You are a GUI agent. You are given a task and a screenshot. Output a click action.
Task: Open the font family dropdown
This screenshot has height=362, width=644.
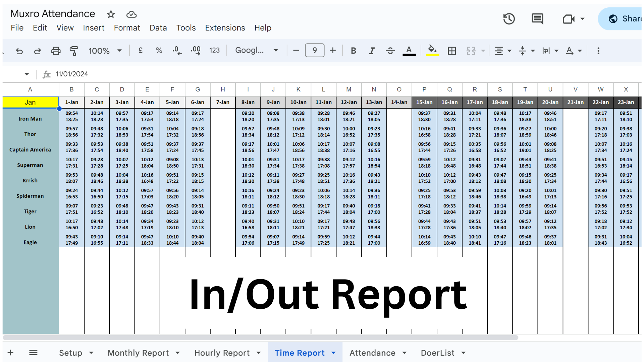pos(257,51)
